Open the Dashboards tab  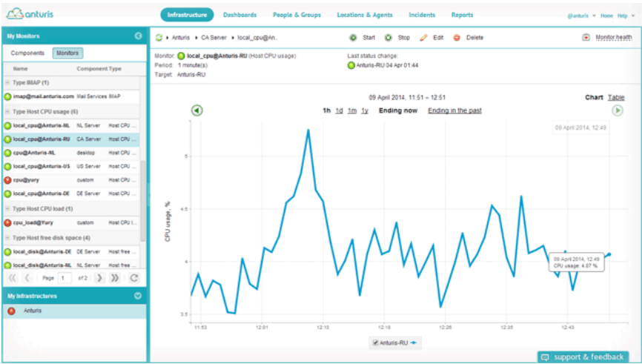point(240,15)
